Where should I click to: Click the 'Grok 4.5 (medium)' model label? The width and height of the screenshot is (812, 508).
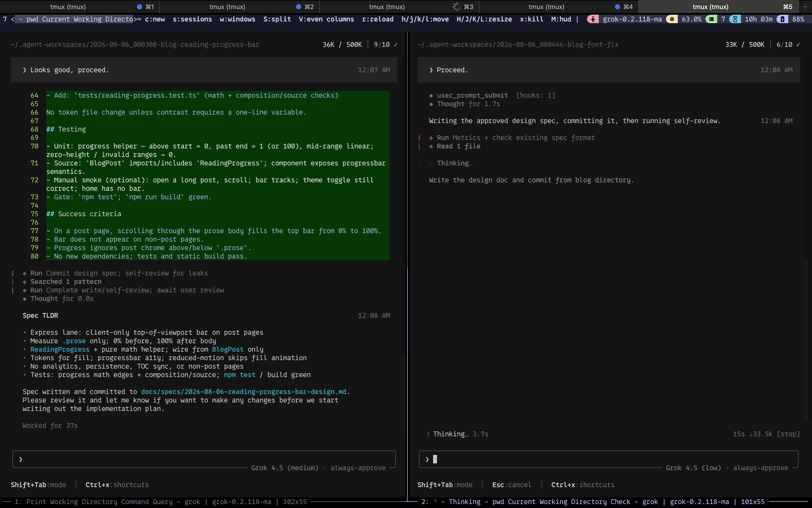(285, 468)
